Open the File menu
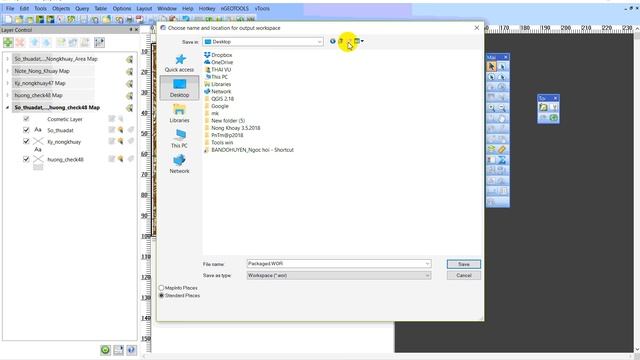Screen dimensions: 640x360 click(x=10, y=8)
